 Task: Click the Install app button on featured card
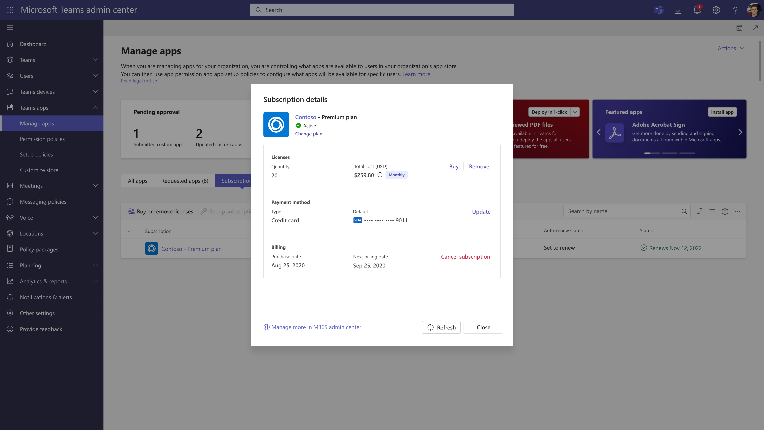tap(722, 112)
